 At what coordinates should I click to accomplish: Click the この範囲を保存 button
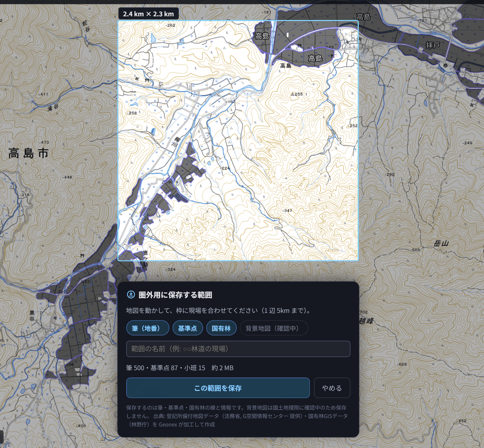(218, 388)
